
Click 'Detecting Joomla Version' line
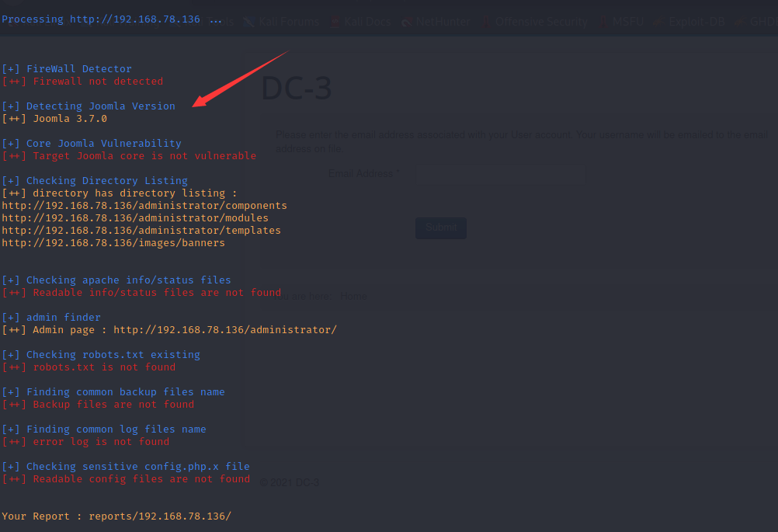pyautogui.click(x=89, y=106)
